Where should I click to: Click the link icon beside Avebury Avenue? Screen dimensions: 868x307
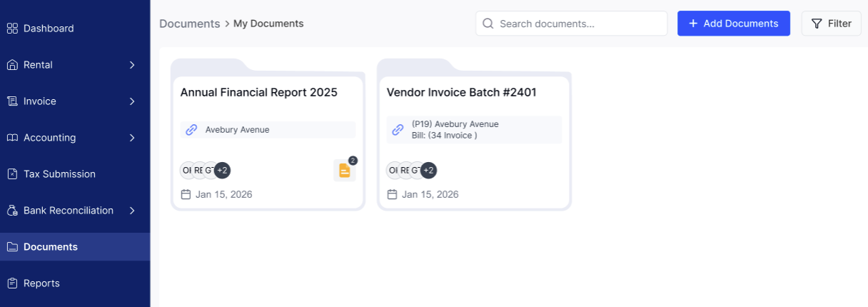191,130
